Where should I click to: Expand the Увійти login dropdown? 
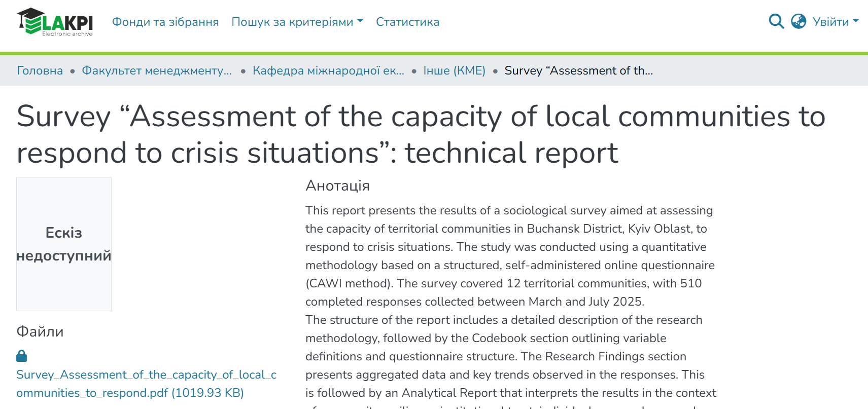(836, 22)
